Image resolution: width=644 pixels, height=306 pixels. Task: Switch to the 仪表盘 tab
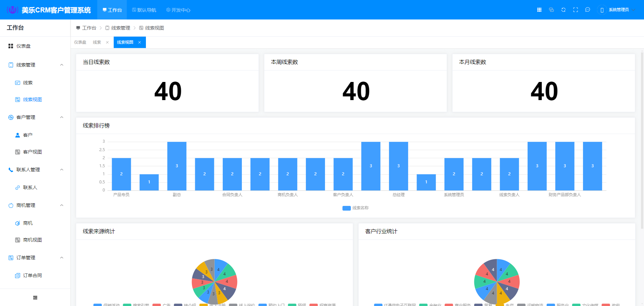80,42
